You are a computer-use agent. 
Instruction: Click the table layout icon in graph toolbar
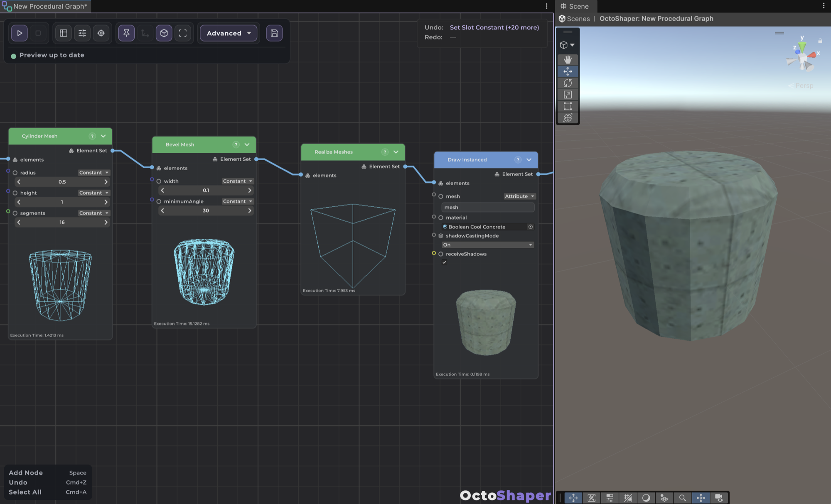coord(64,33)
